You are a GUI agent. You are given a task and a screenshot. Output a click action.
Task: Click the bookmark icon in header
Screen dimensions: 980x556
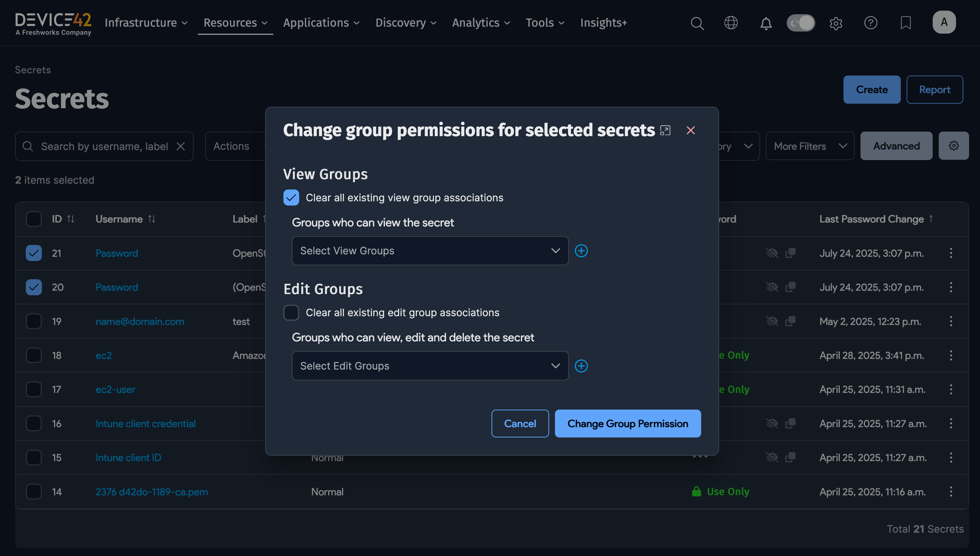(x=905, y=23)
